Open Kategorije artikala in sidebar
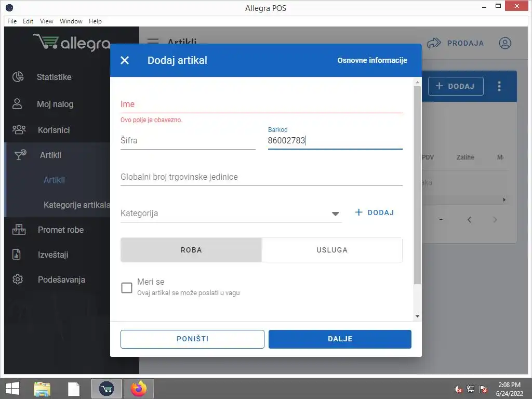The height and width of the screenshot is (399, 532). [x=77, y=205]
